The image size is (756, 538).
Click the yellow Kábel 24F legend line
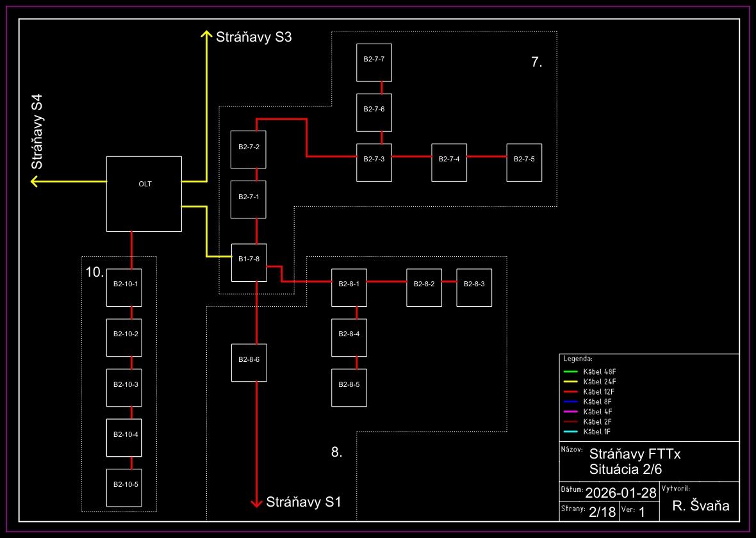click(570, 382)
